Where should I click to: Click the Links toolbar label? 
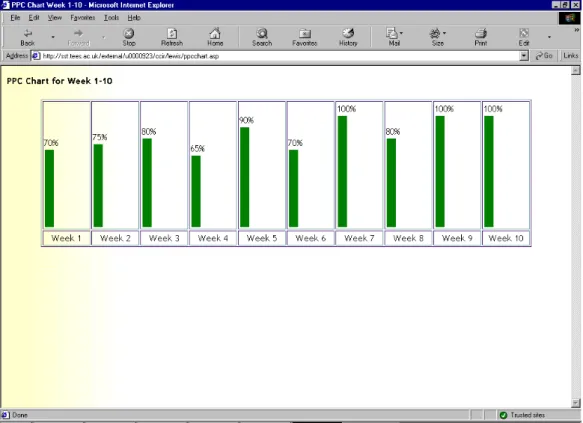click(x=570, y=56)
